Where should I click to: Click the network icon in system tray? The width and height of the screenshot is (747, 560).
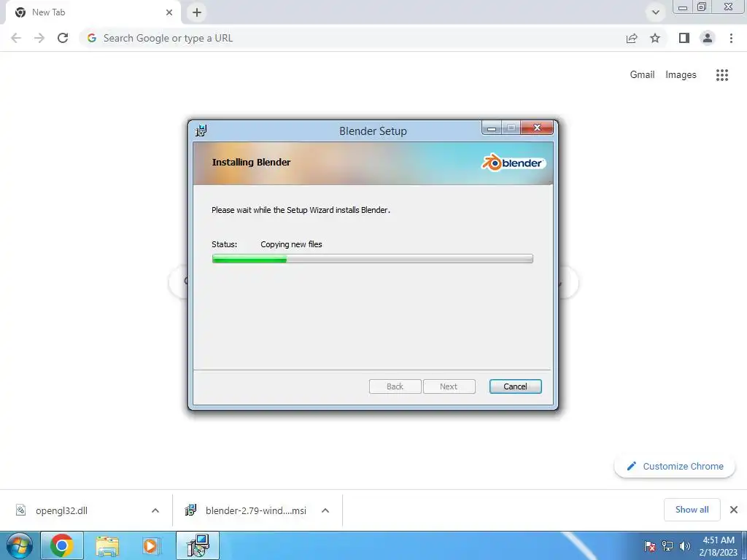pos(667,546)
